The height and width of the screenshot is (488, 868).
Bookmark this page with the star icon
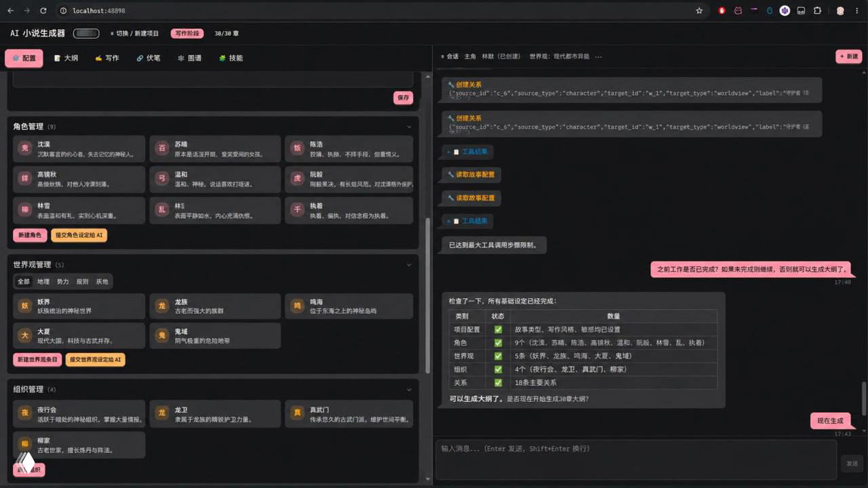coord(699,11)
